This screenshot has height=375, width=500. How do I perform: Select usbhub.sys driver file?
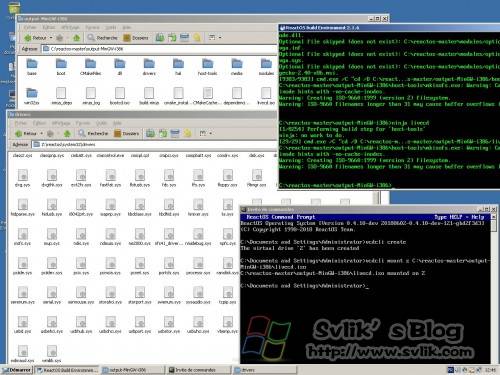[x=81, y=324]
